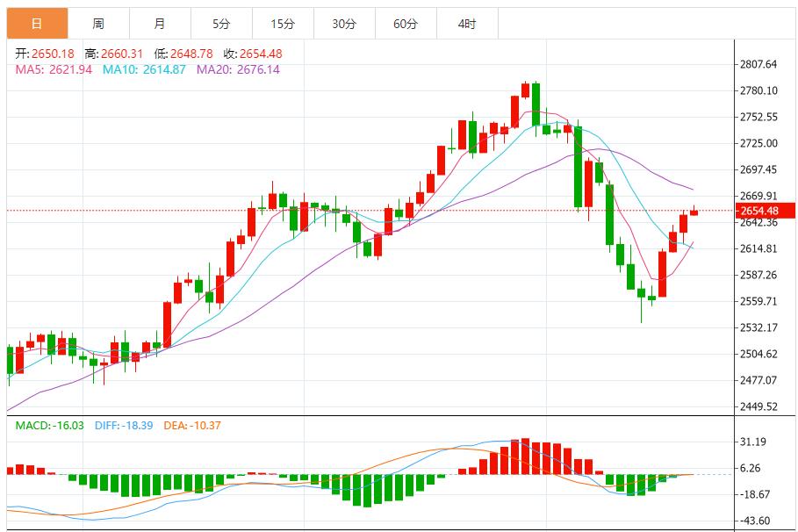Click the red 2654.48 current price tag
The height and width of the screenshot is (532, 798).
[765, 211]
